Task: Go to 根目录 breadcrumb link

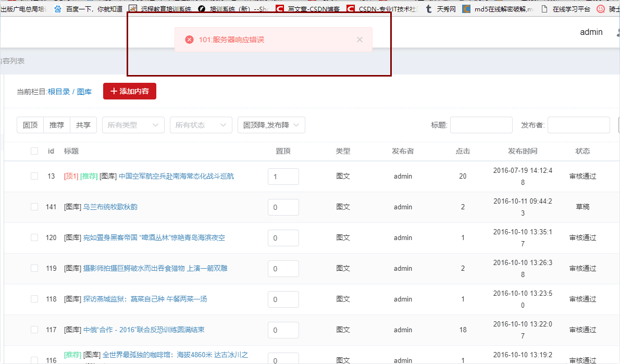Action: [x=58, y=92]
